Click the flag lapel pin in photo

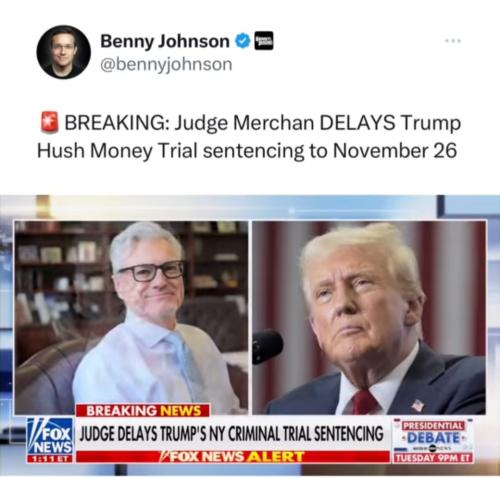tap(418, 406)
